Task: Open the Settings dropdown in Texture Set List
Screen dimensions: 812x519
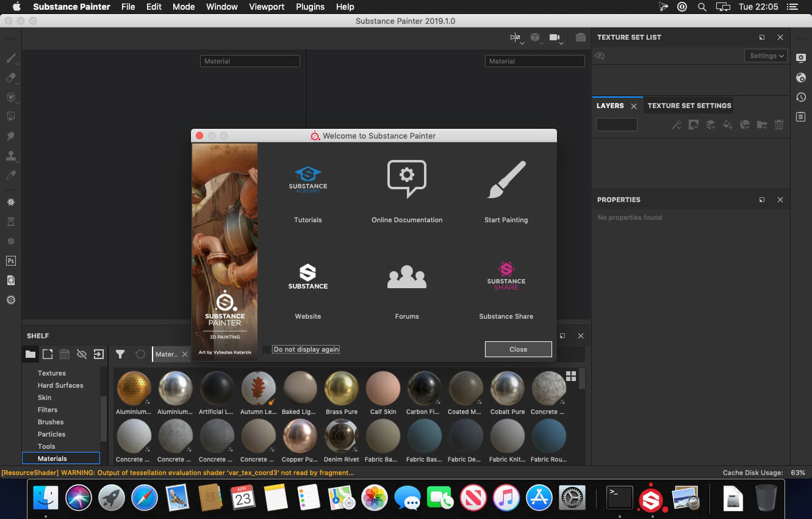Action: tap(766, 56)
